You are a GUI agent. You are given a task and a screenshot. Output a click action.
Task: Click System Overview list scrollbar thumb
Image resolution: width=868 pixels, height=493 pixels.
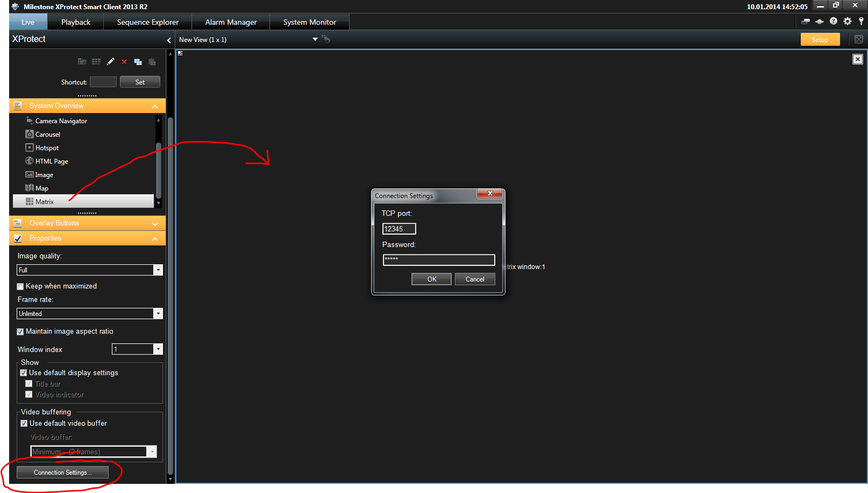158,170
